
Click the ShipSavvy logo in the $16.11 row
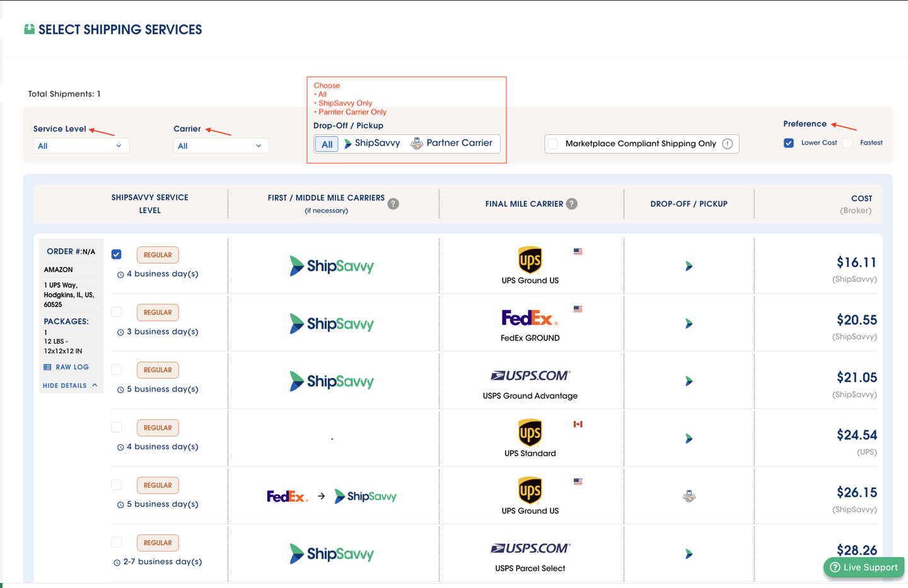(x=332, y=266)
